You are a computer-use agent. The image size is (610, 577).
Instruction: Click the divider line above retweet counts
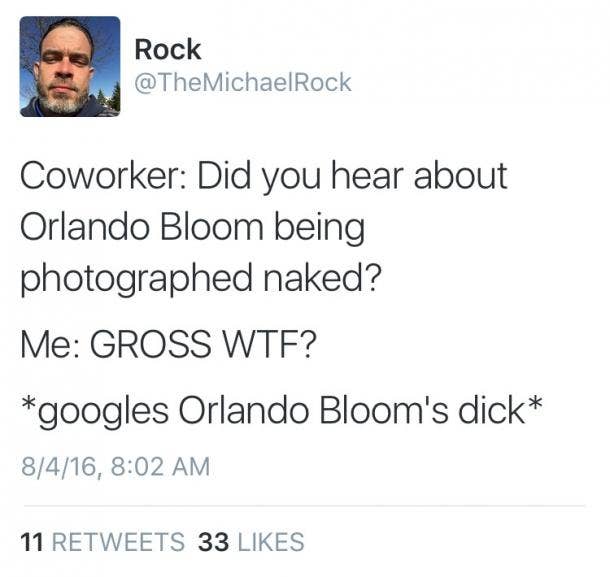tap(305, 506)
